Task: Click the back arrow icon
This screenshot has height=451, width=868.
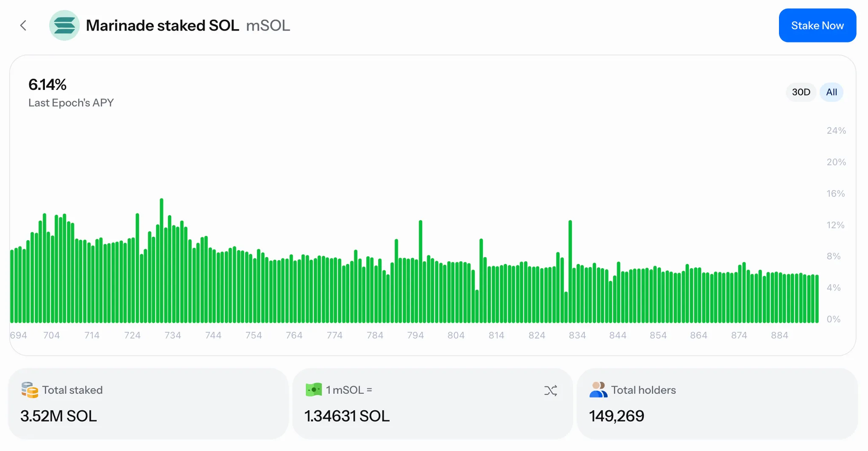Action: [x=23, y=25]
